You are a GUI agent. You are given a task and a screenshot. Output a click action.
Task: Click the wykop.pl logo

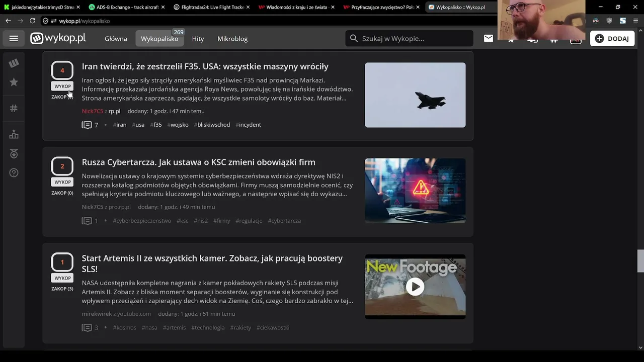(x=58, y=38)
